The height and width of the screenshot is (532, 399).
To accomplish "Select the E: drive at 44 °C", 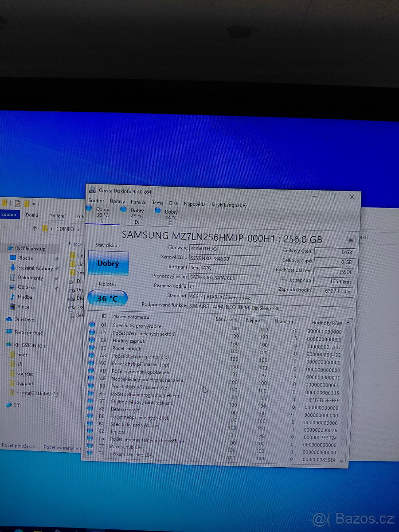I will tap(157, 210).
